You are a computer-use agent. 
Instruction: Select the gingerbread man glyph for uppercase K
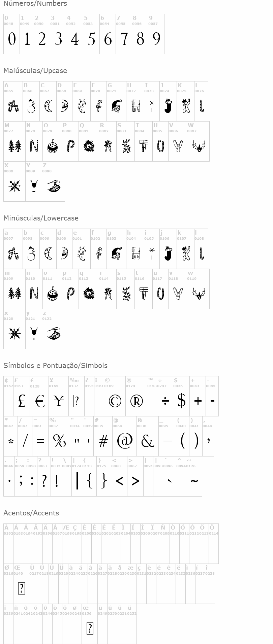tap(186, 106)
